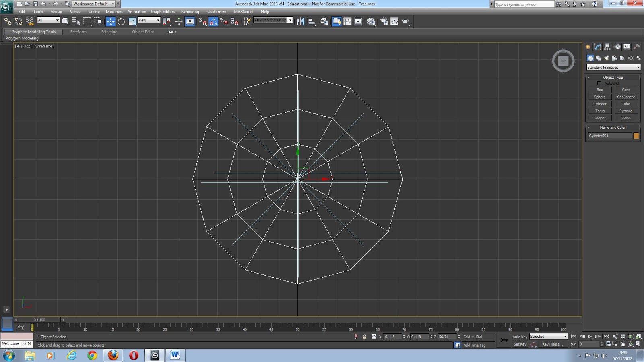This screenshot has width=644, height=362.
Task: Switch to the Freeform tab
Action: click(78, 32)
